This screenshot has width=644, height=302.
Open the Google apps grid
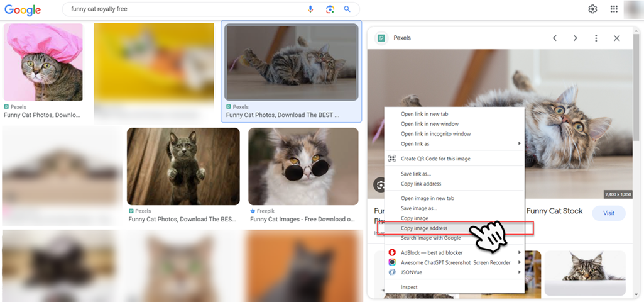click(x=614, y=9)
